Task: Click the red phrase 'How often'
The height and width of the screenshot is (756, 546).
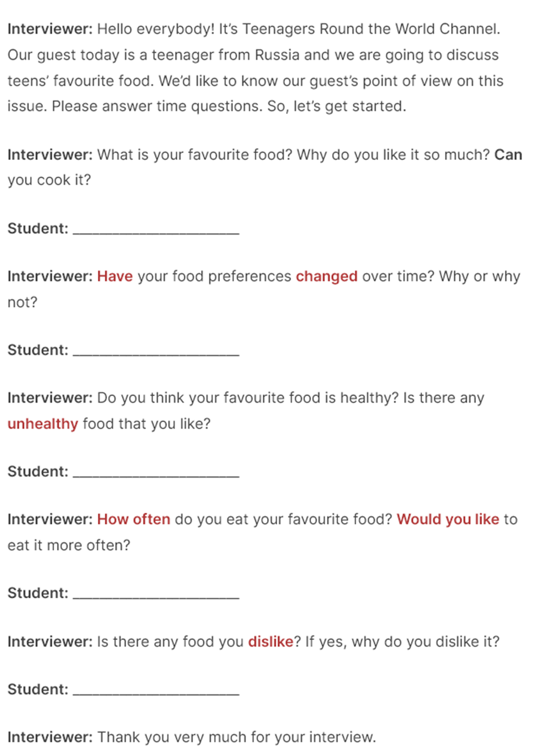Action: 134,519
